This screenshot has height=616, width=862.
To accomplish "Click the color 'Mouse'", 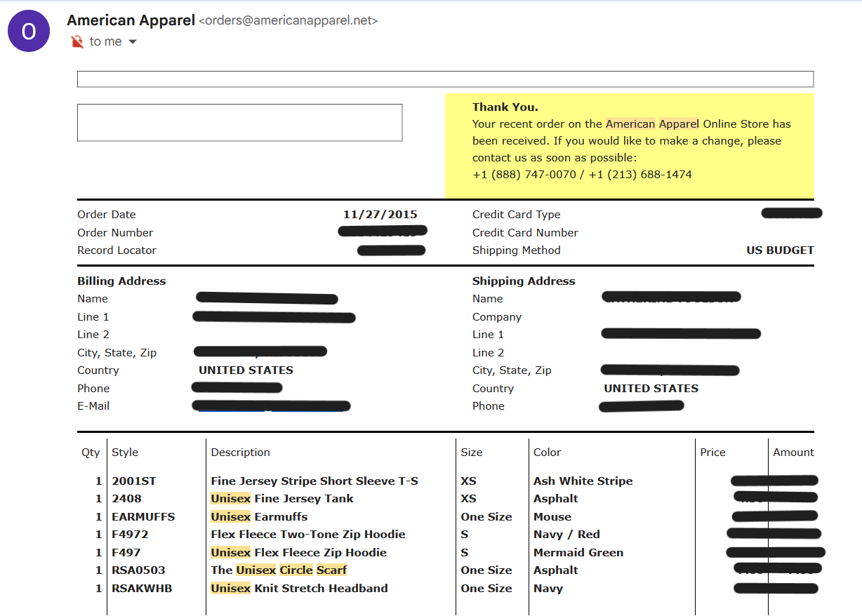I will 552,517.
